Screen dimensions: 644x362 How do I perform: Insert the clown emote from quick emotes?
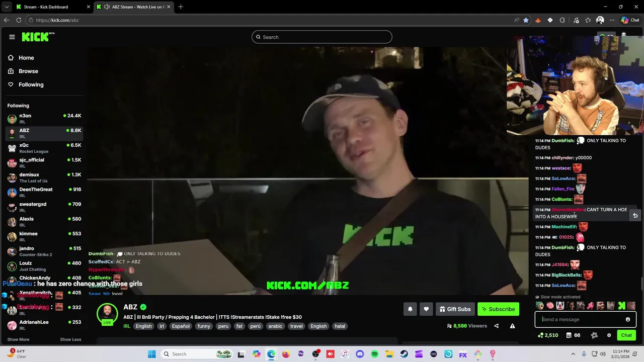click(x=560, y=306)
